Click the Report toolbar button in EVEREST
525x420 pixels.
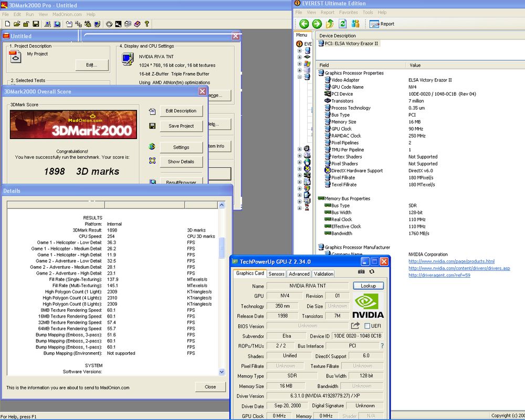coord(382,24)
